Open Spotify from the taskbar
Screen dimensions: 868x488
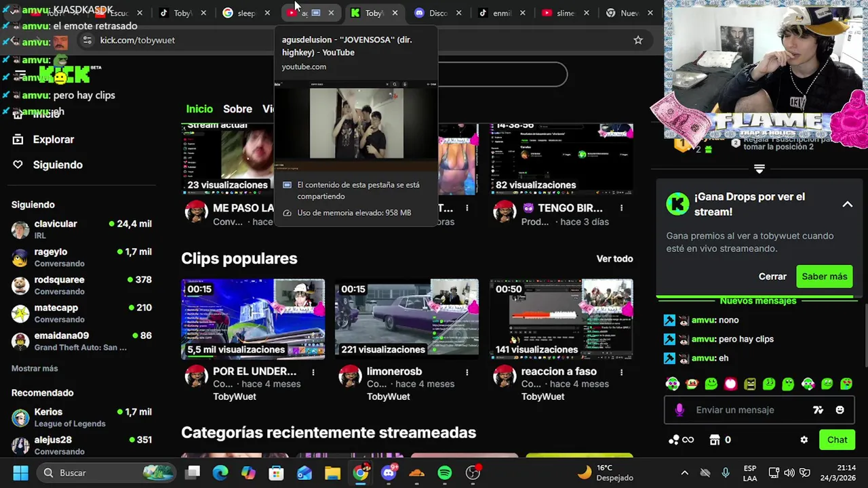[x=445, y=472]
